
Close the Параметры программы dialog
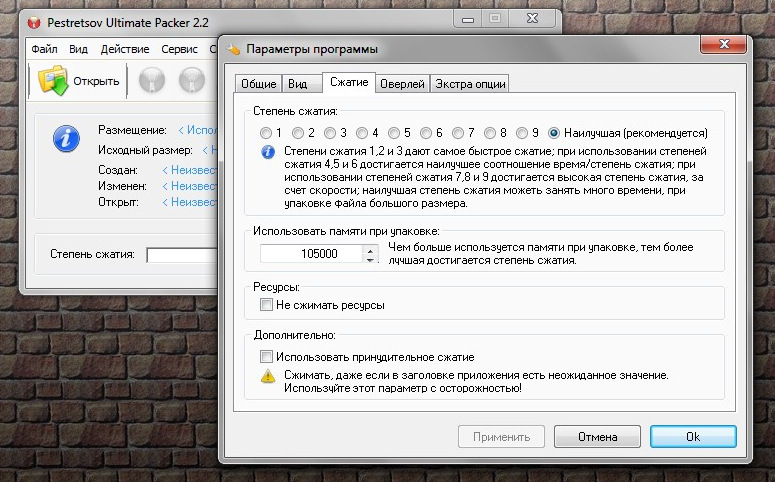pyautogui.click(x=724, y=44)
